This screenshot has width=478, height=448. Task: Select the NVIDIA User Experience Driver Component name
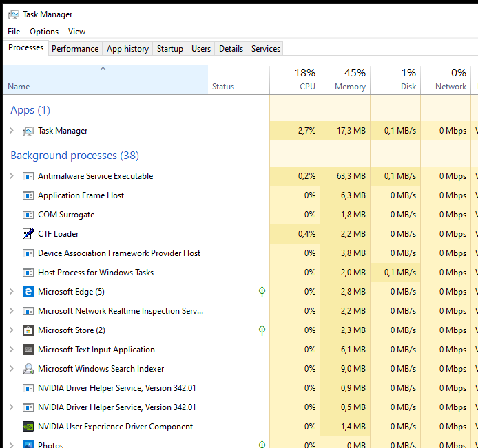[115, 427]
